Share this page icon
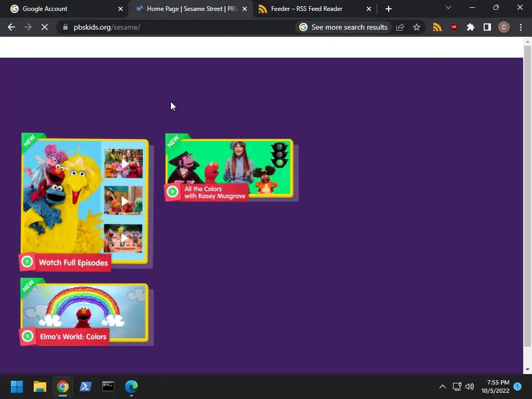 tap(400, 27)
